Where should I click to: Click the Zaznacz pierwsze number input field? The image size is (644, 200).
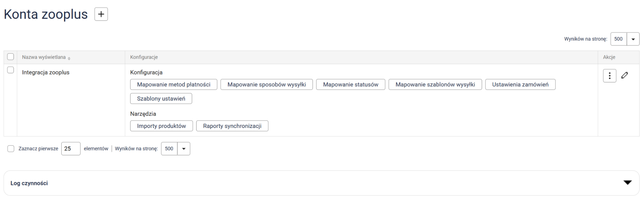[71, 148]
